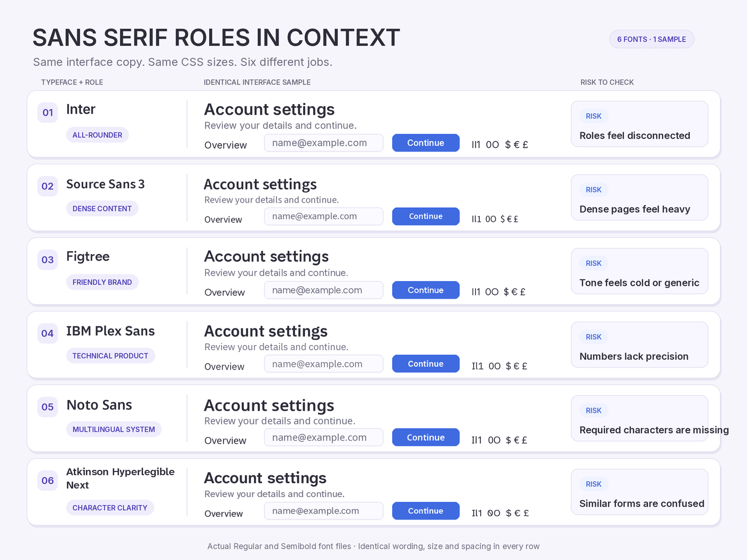Click the 04 number badge
Screen dimensions: 747x560
(47, 333)
